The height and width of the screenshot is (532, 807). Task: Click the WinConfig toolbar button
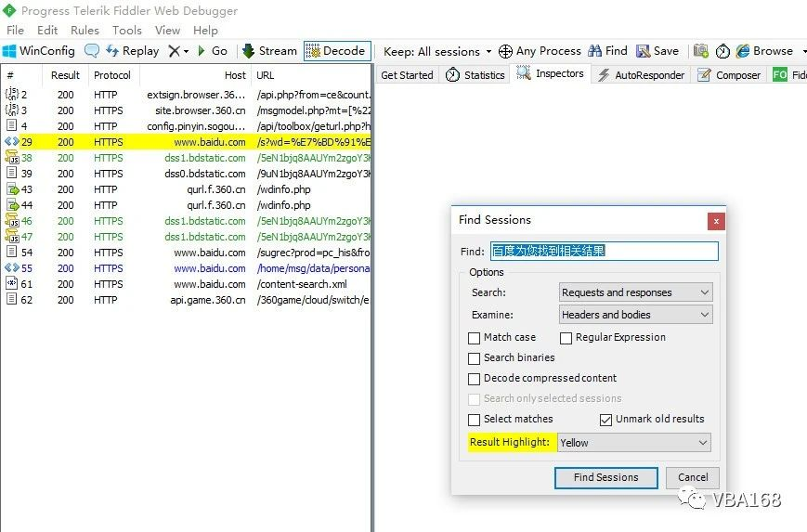pos(39,51)
